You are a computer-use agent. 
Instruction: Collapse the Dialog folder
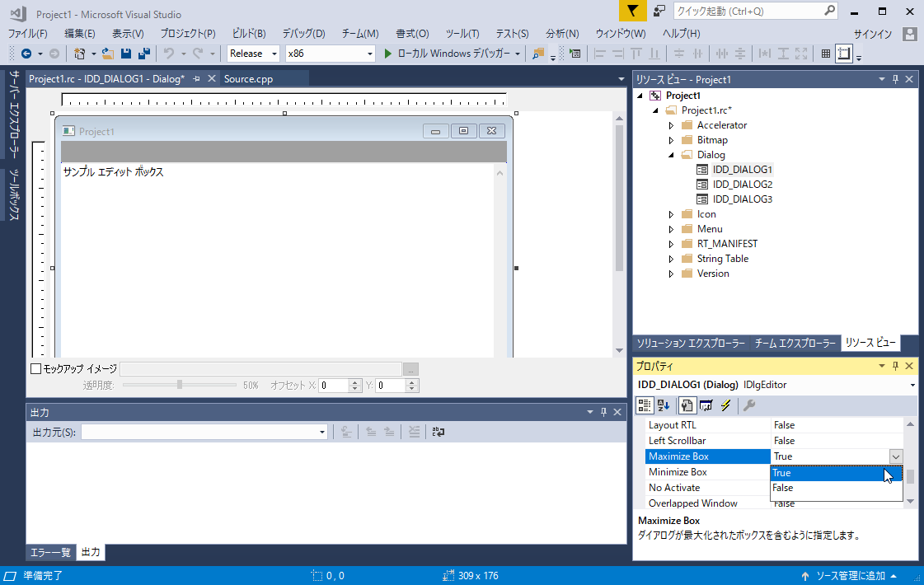671,155
